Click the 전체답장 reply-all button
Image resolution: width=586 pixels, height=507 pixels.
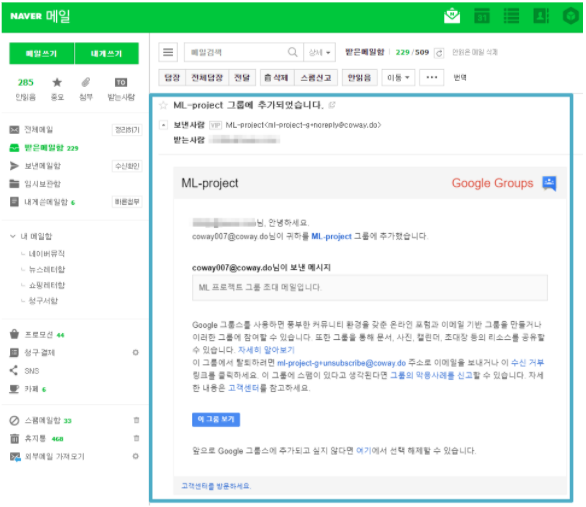pos(207,78)
